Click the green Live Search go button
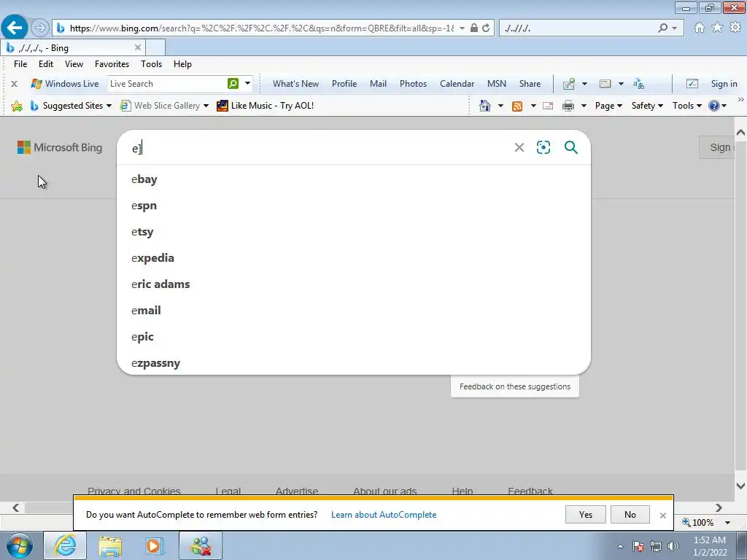The height and width of the screenshot is (560, 747). [x=233, y=84]
